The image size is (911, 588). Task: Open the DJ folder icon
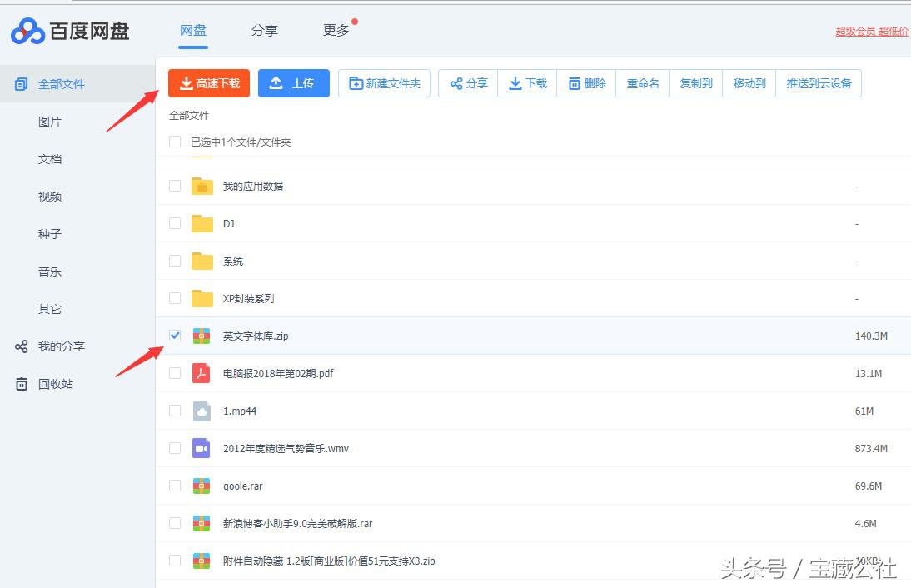(x=202, y=223)
